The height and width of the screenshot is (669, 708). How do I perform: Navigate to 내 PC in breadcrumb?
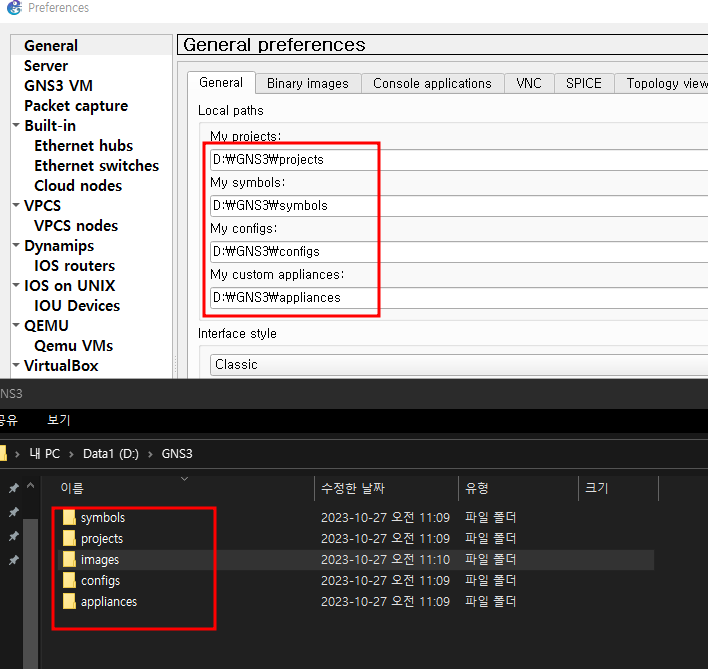[x=44, y=454]
